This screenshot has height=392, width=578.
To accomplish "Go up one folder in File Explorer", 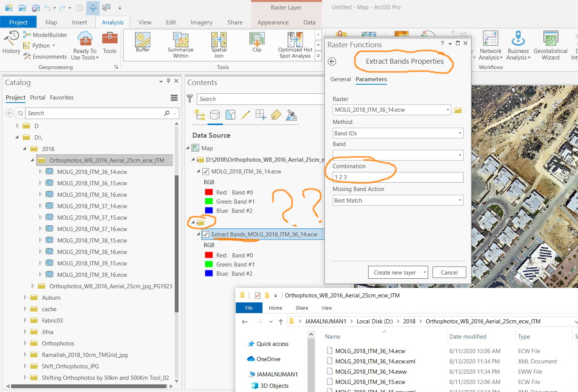I will [x=281, y=322].
